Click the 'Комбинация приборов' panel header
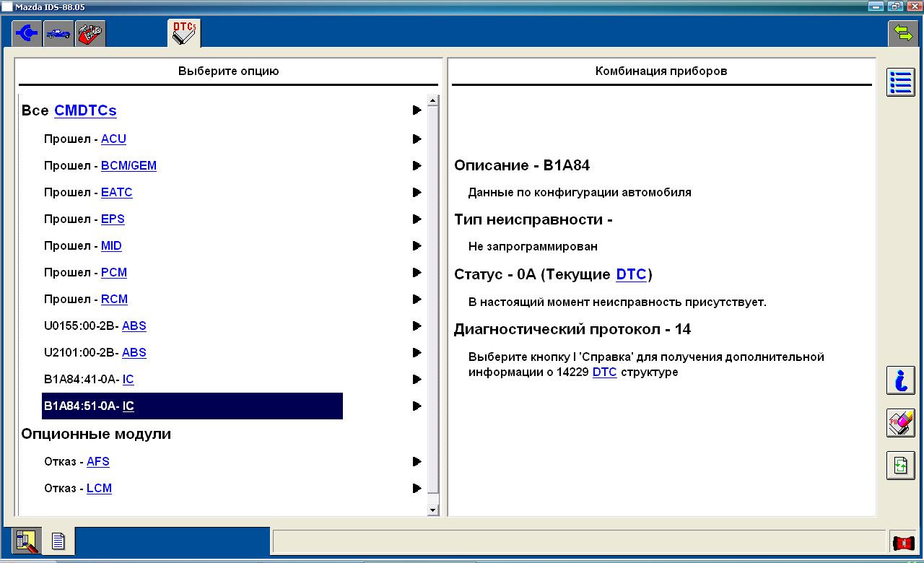Image resolution: width=924 pixels, height=563 pixels. (x=661, y=71)
